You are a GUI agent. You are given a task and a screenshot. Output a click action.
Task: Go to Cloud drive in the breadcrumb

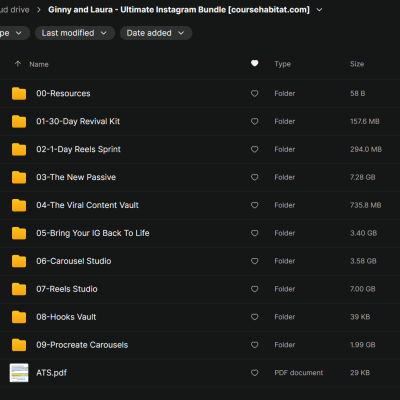[15, 10]
